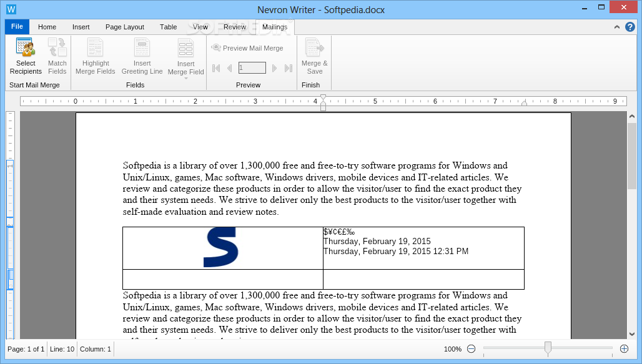Click the Match Fields icon
The width and height of the screenshot is (642, 364).
(x=57, y=47)
